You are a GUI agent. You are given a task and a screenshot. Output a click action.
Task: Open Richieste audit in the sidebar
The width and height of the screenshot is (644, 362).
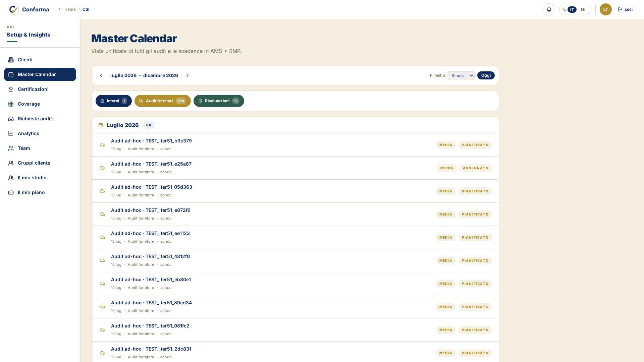pos(40,119)
